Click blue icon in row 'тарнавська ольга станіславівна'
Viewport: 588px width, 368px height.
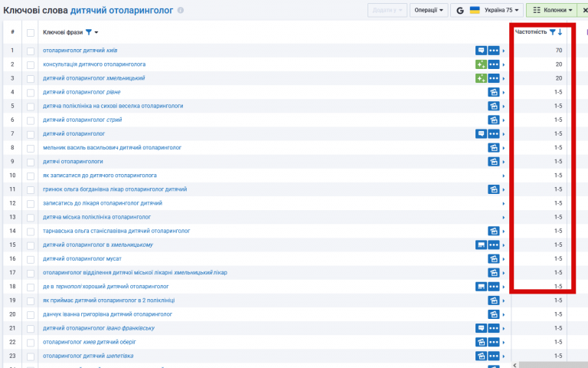click(x=494, y=231)
